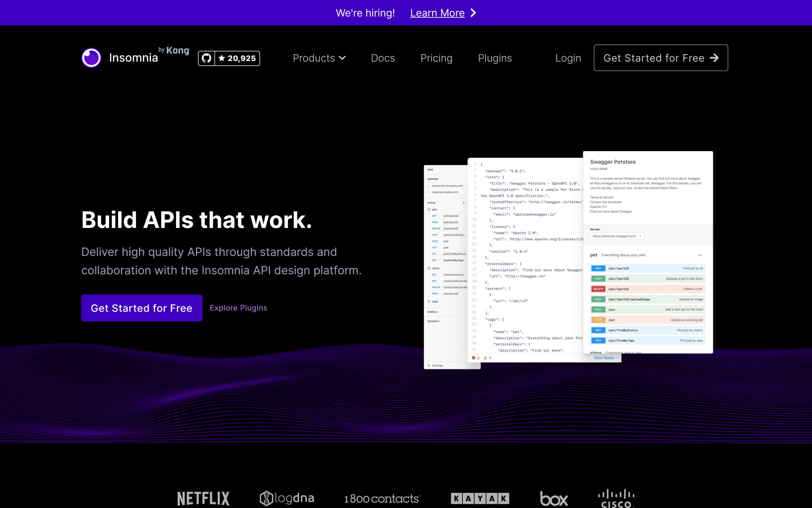Click the KAYAK logo
The width and height of the screenshot is (812, 508).
(x=480, y=498)
